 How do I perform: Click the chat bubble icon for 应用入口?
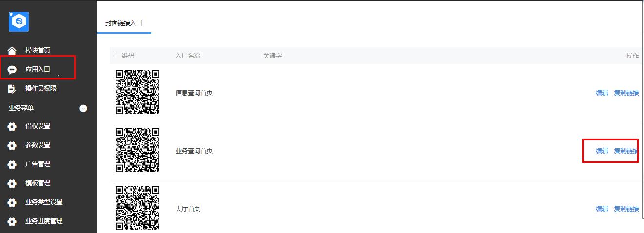[x=12, y=70]
